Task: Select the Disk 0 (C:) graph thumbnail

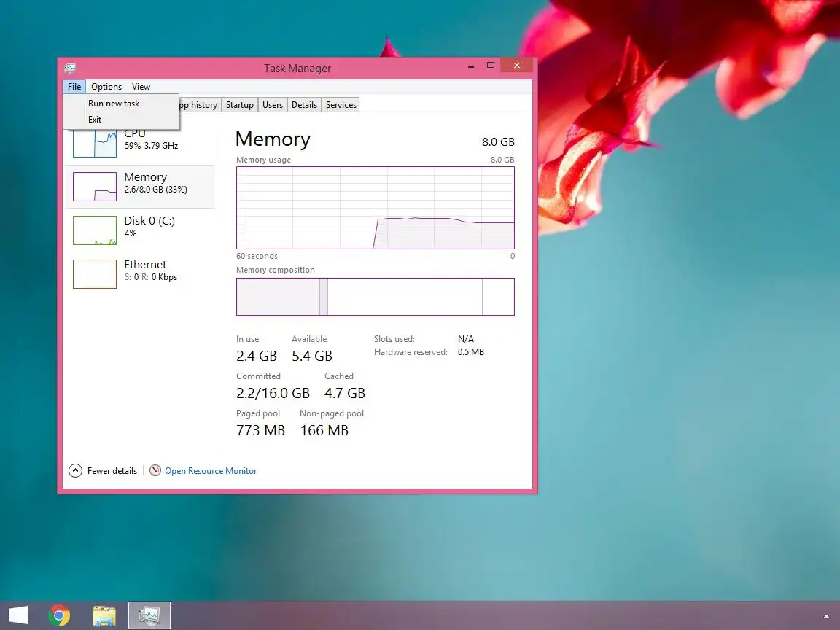Action: (x=95, y=230)
